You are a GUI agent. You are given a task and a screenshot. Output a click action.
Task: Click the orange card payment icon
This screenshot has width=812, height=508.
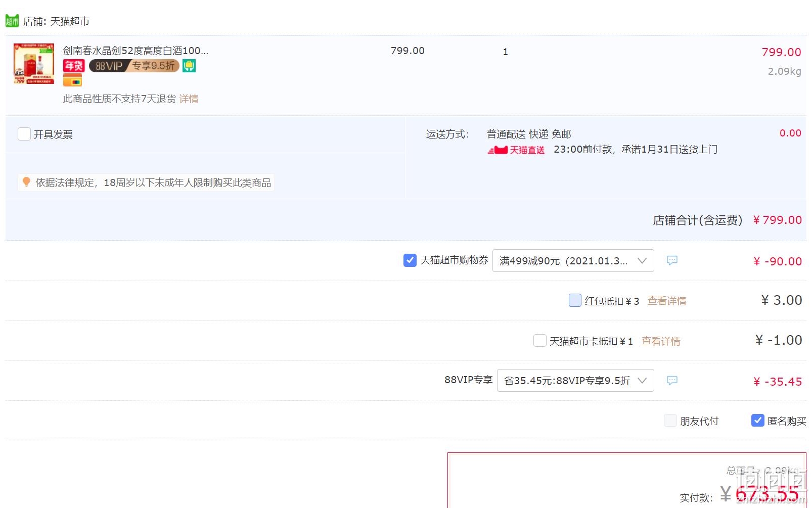pos(72,80)
